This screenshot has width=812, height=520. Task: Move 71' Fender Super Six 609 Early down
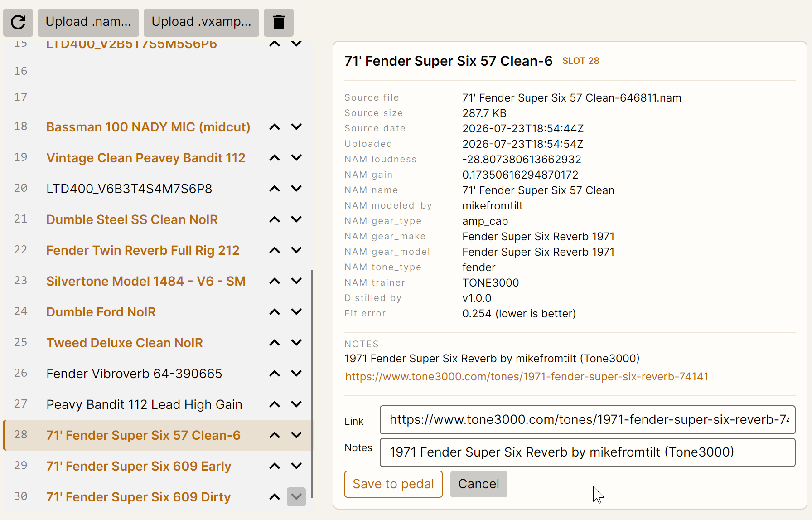[x=296, y=466]
